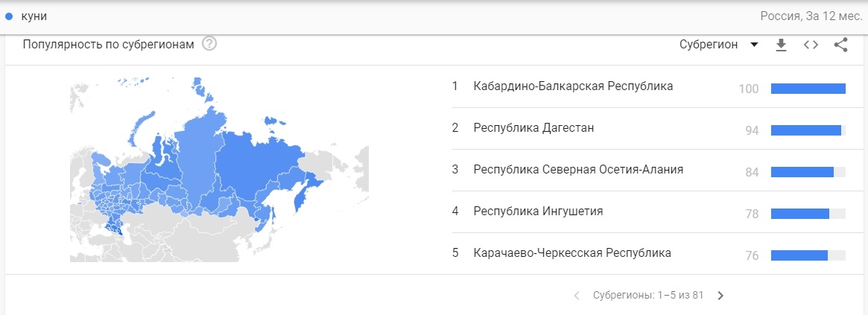Click the blue dot beside куни

pyautogui.click(x=9, y=16)
